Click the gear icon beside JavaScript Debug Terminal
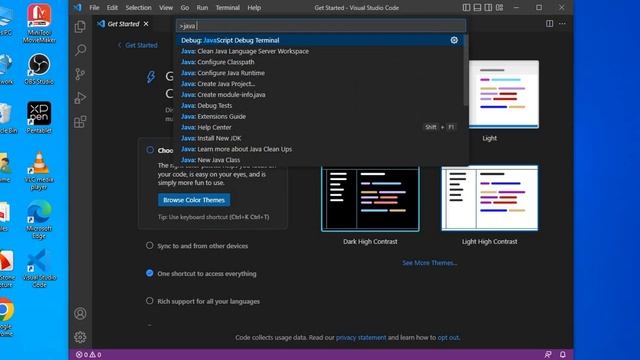 [454, 40]
